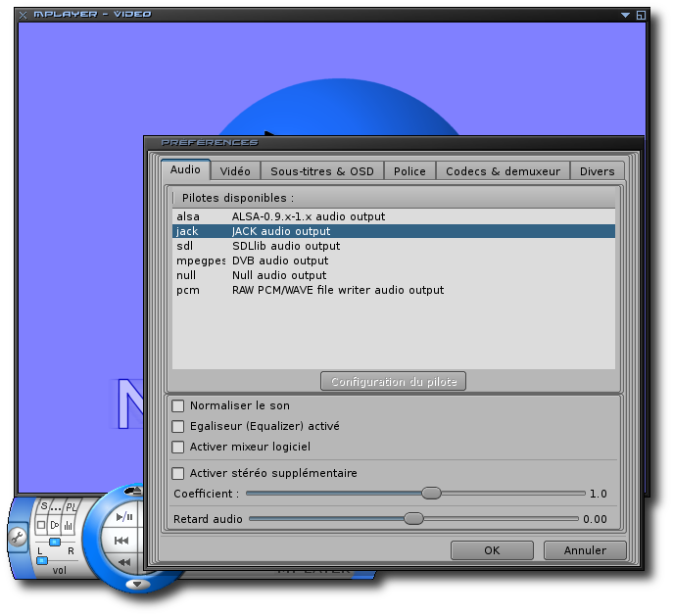
Task: Enable Normaliser le son checkbox
Action: [x=177, y=405]
